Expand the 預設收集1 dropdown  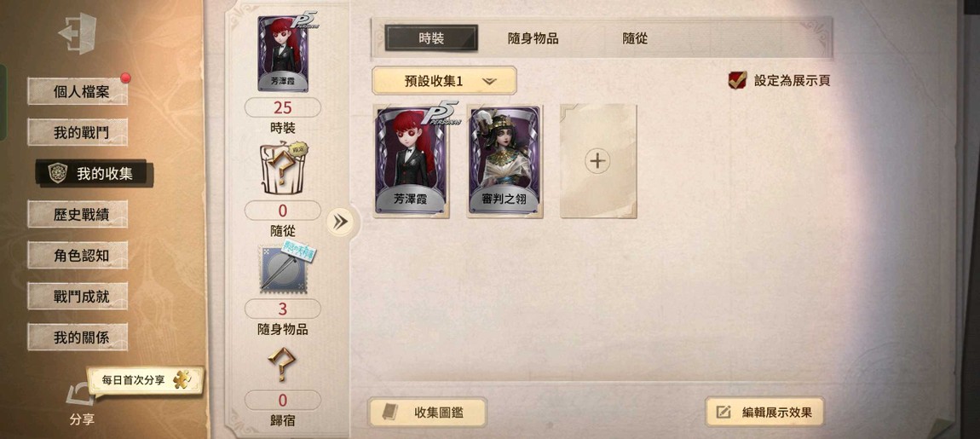click(444, 81)
